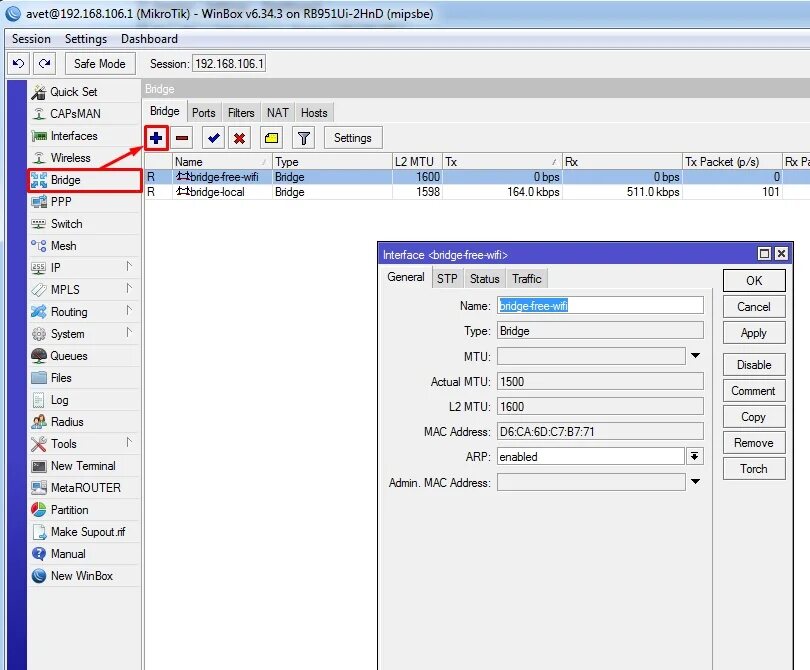Switch to the NAT tab
This screenshot has width=810, height=670.
pyautogui.click(x=277, y=113)
